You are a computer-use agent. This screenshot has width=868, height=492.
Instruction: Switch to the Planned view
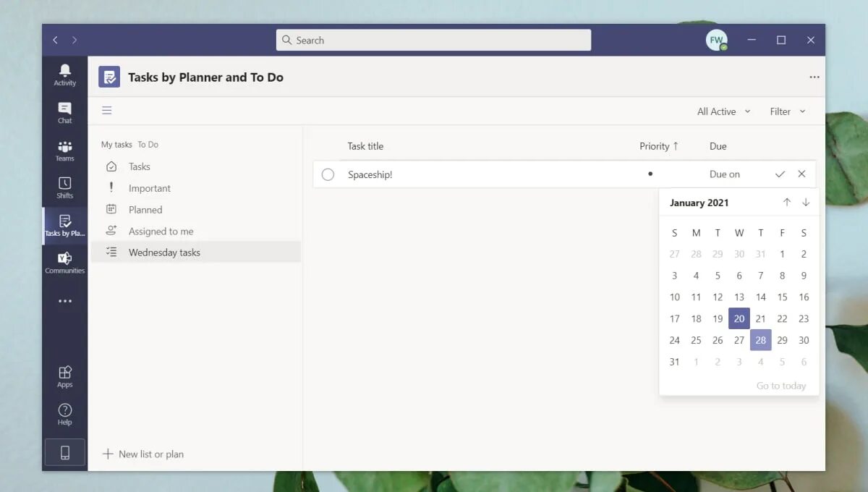(x=147, y=209)
